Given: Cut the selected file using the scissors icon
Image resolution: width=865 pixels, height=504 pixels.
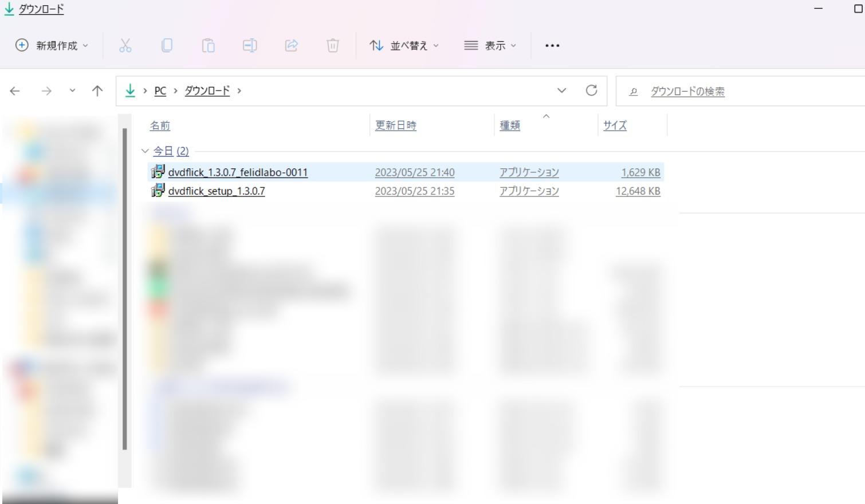Looking at the screenshot, I should pos(125,45).
